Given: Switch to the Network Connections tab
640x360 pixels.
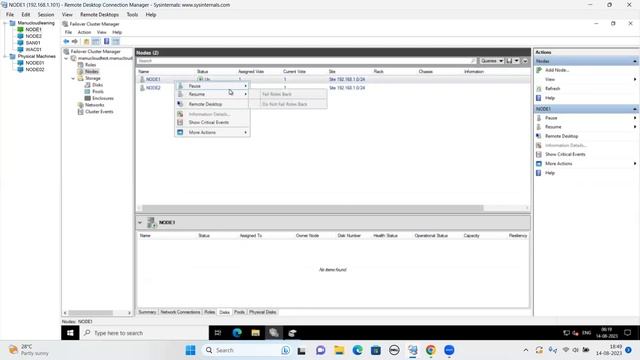Looking at the screenshot, I should point(180,312).
